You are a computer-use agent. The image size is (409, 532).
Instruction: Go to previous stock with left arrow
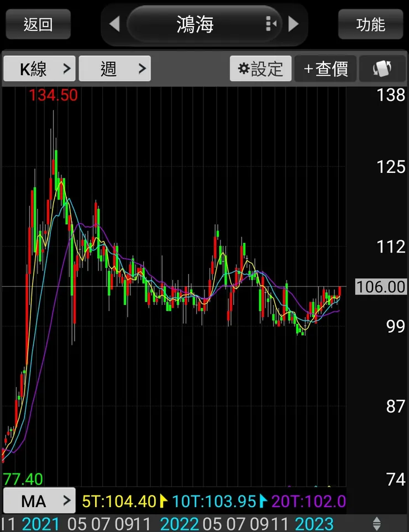pyautogui.click(x=114, y=24)
